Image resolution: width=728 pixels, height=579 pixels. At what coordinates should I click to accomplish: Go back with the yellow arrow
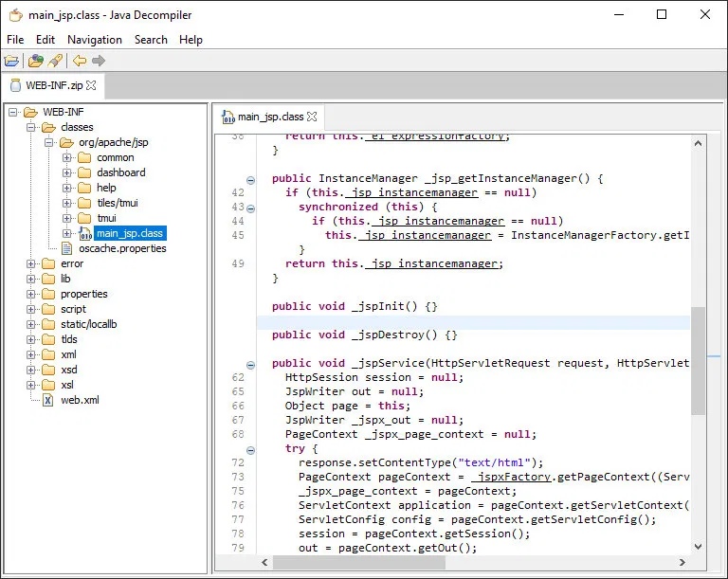click(80, 61)
